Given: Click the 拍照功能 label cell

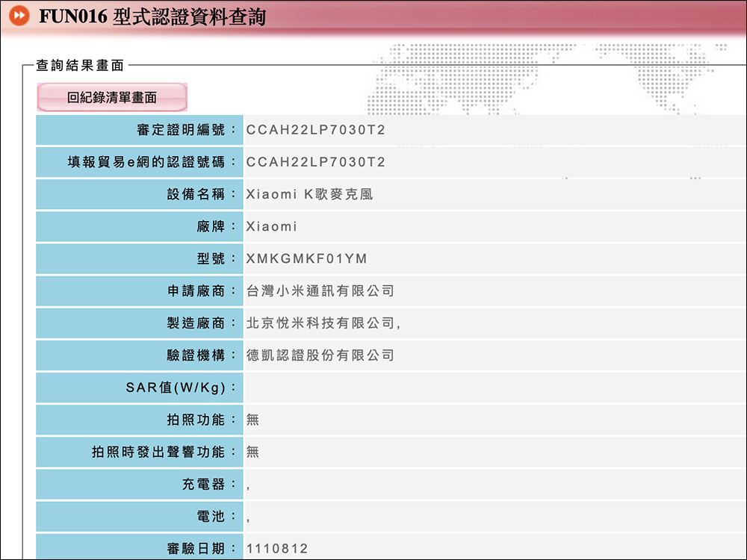Looking at the screenshot, I should click(140, 420).
